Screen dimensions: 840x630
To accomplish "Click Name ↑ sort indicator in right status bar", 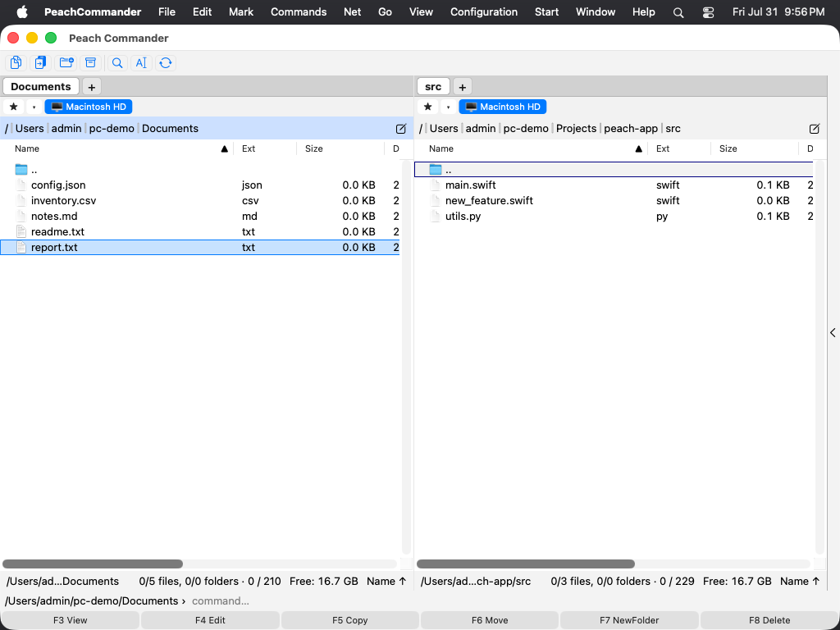I will (x=800, y=582).
